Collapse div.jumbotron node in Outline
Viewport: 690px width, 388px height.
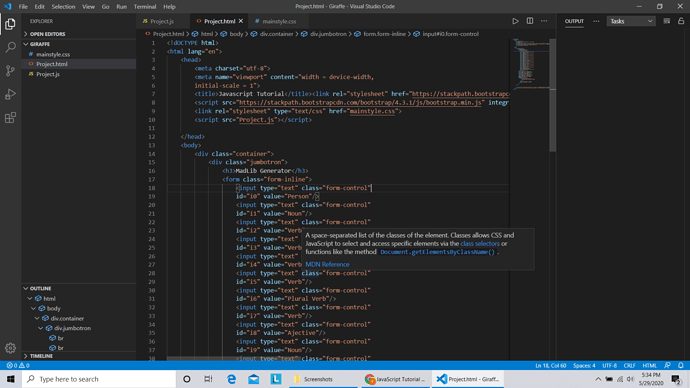click(x=40, y=328)
